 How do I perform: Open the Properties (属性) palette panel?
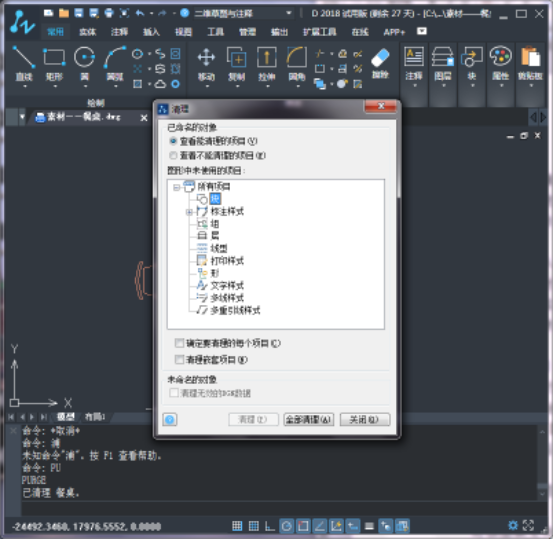click(x=501, y=65)
